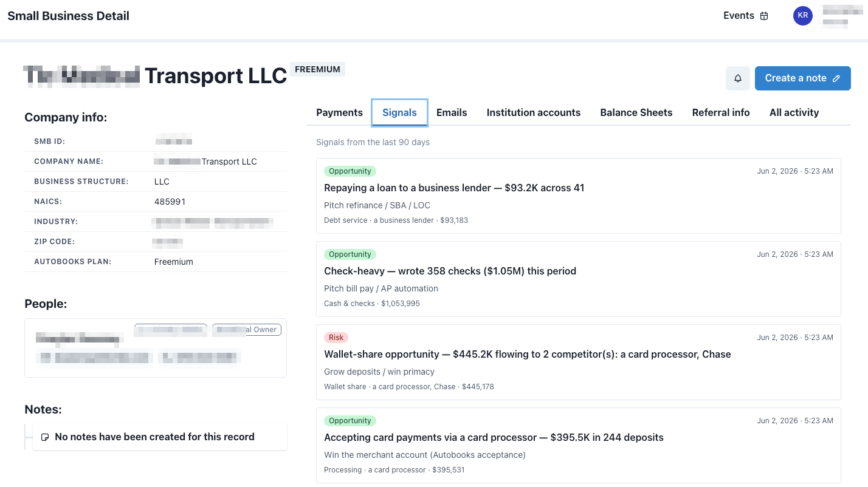Click the Processing $395,531 detail line
868x487 pixels.
click(394, 470)
